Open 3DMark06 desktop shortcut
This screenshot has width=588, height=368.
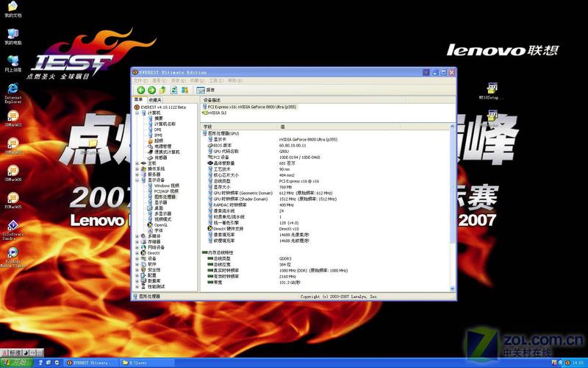[12, 174]
